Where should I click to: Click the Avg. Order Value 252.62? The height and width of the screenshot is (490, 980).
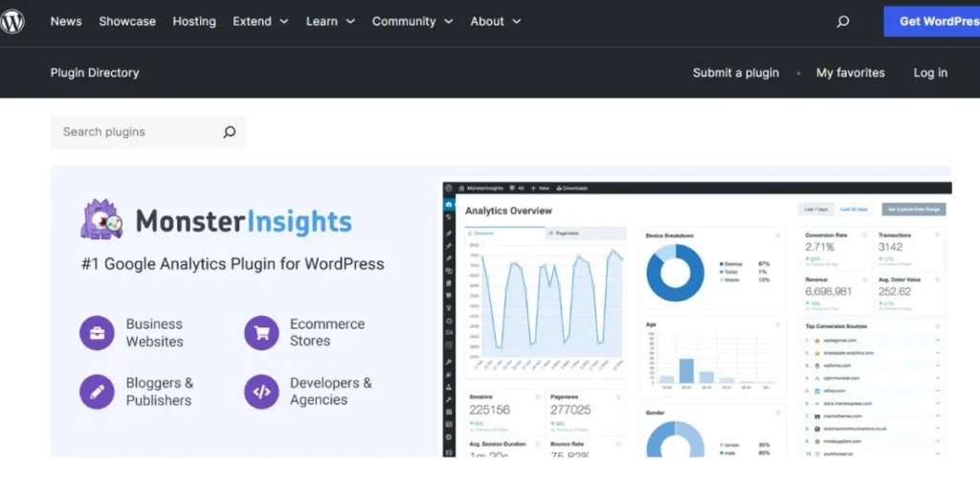point(895,291)
